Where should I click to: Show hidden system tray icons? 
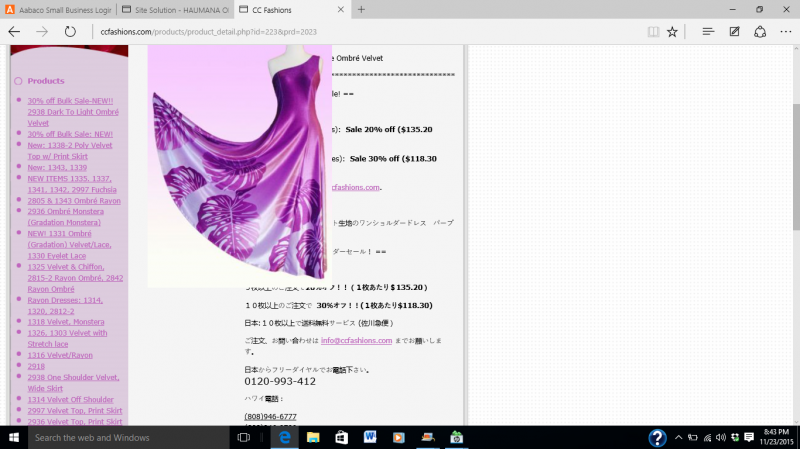pyautogui.click(x=681, y=438)
